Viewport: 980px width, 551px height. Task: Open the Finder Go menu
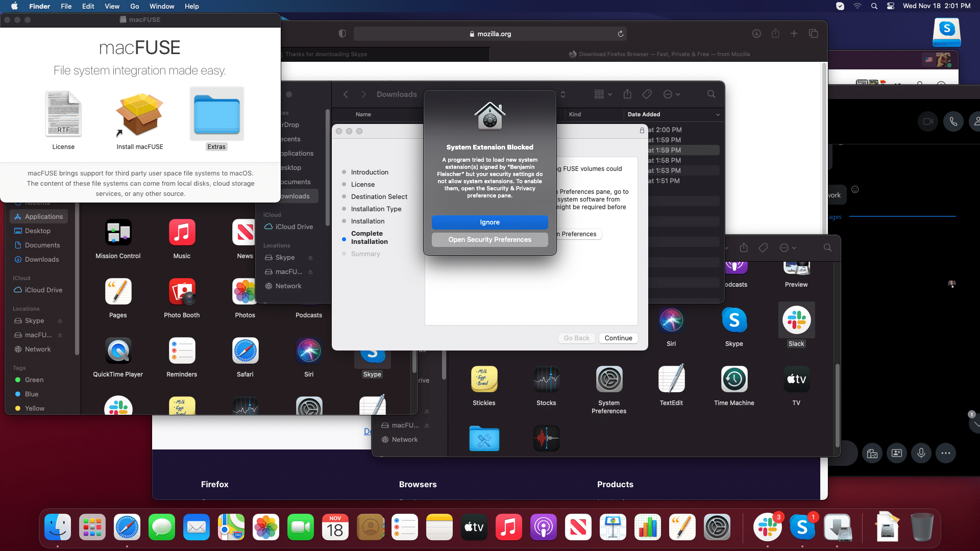[134, 6]
